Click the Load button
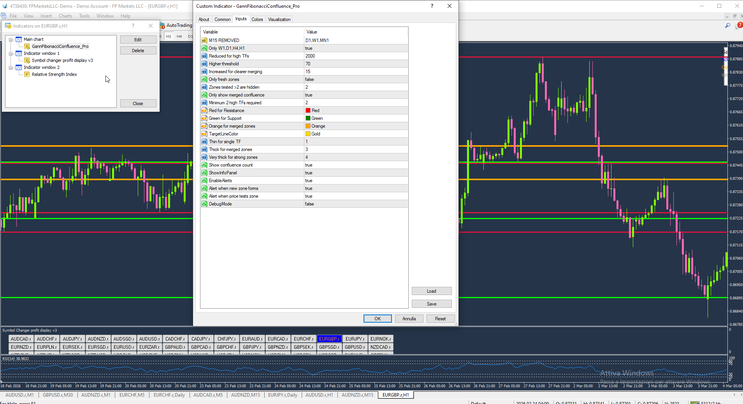The width and height of the screenshot is (743, 404). tap(431, 291)
